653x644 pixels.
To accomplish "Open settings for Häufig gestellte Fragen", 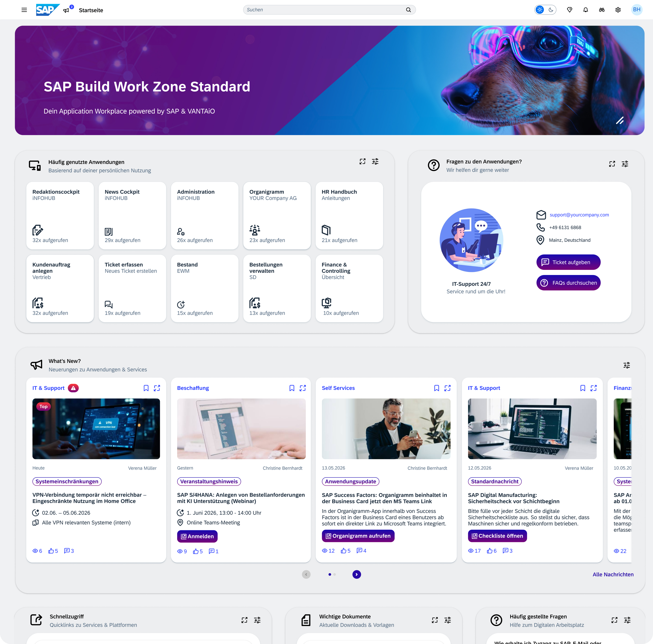I will tap(627, 620).
